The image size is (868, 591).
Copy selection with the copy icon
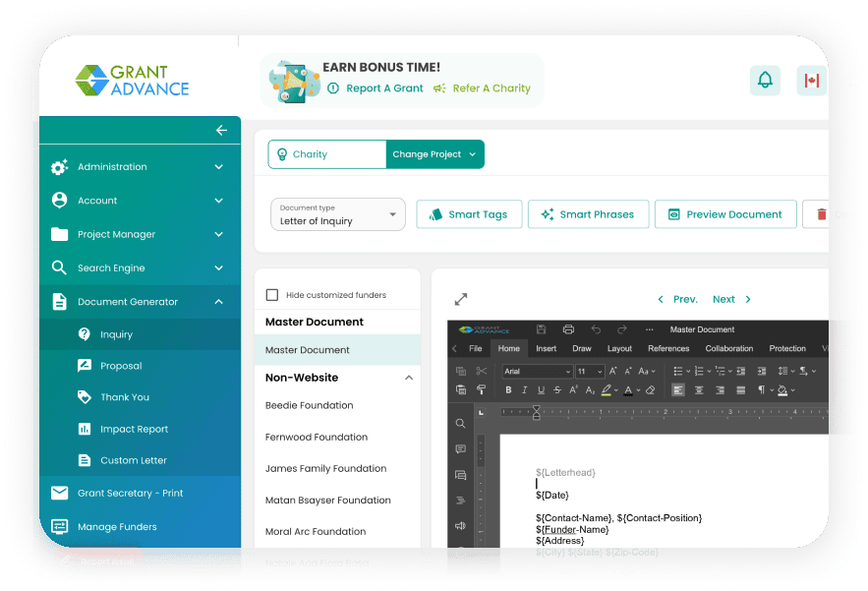461,371
